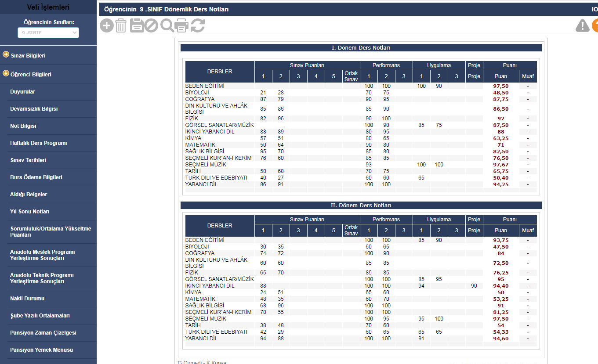The image size is (598, 364).
Task: Open Pansiyon Zaman Çizelgesi
Action: [x=43, y=333]
